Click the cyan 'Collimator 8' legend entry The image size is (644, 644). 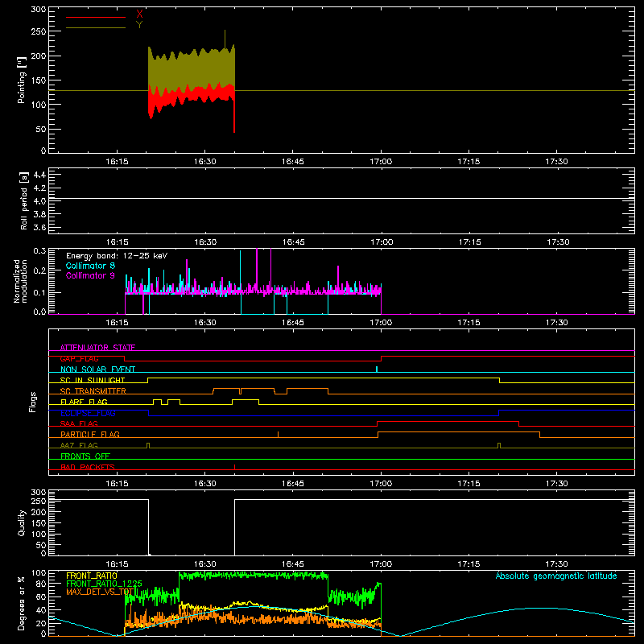tap(90, 266)
